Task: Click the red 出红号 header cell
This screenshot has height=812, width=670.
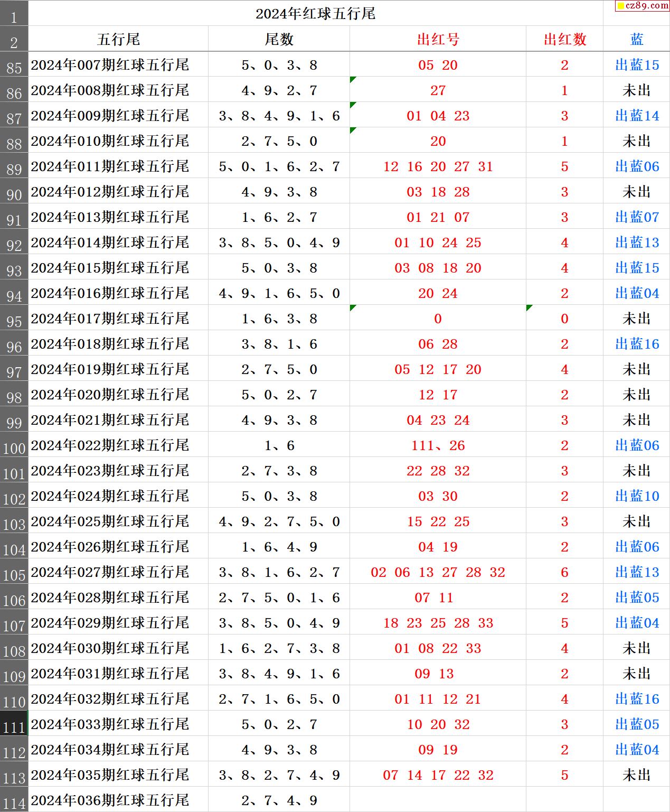Action: (x=438, y=40)
